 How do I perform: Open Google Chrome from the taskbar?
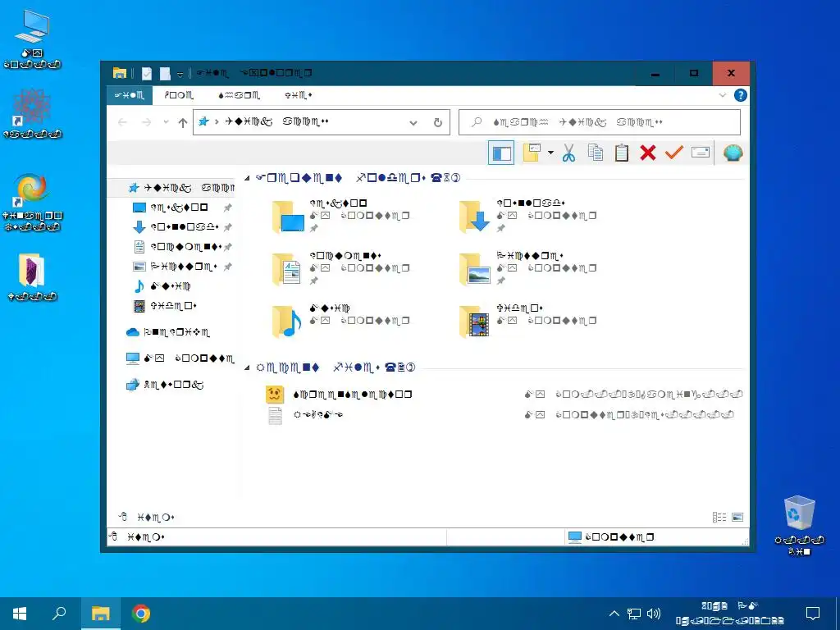click(x=141, y=614)
